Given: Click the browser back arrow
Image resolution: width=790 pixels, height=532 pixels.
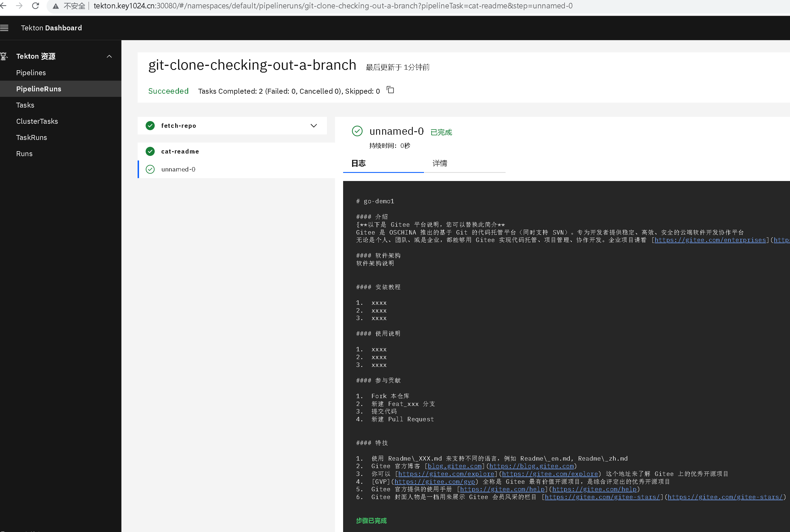Looking at the screenshot, I should (3, 6).
